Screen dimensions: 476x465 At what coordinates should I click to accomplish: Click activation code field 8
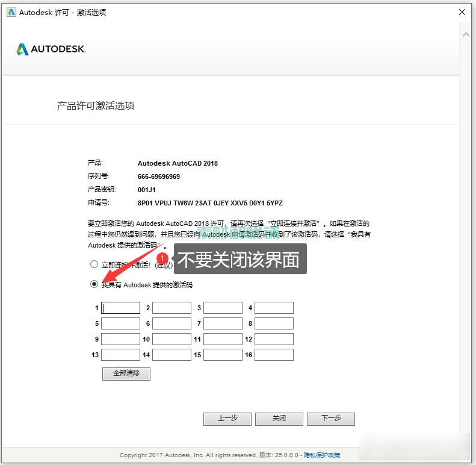pos(274,323)
